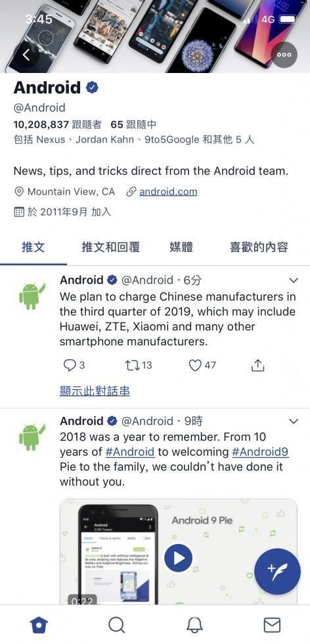Screen dimensions: 310x644
Task: Switch to the 推文和回覆 tab
Action: (x=111, y=247)
